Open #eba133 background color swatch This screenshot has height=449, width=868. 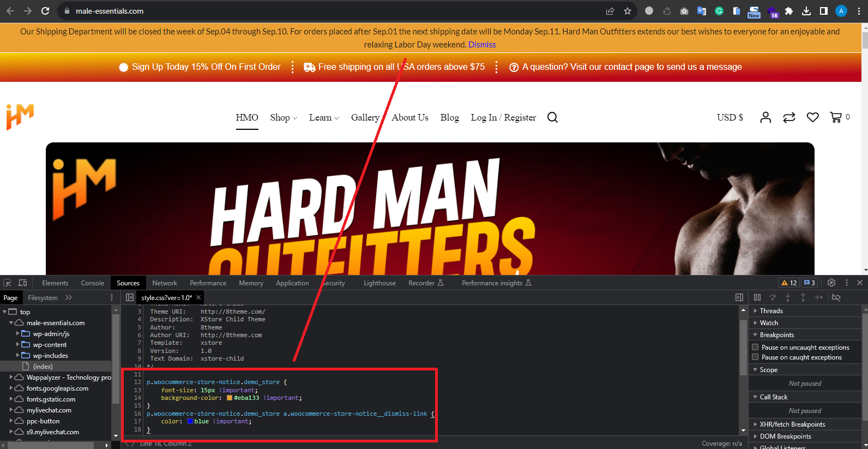click(x=230, y=398)
